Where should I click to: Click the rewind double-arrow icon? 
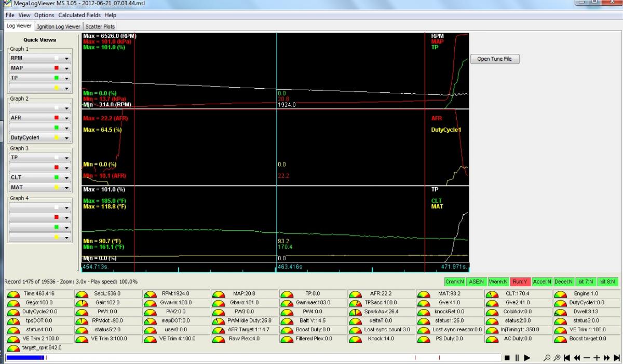coord(576,358)
